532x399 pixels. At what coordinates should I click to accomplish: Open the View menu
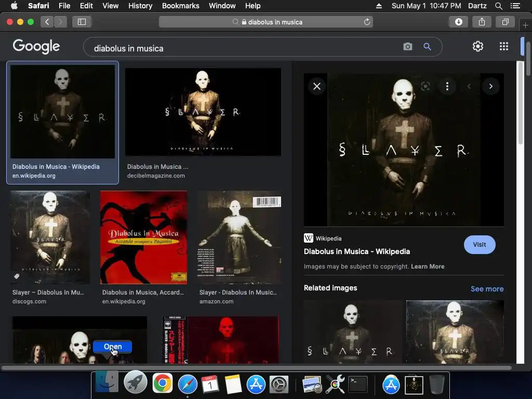[x=110, y=6]
